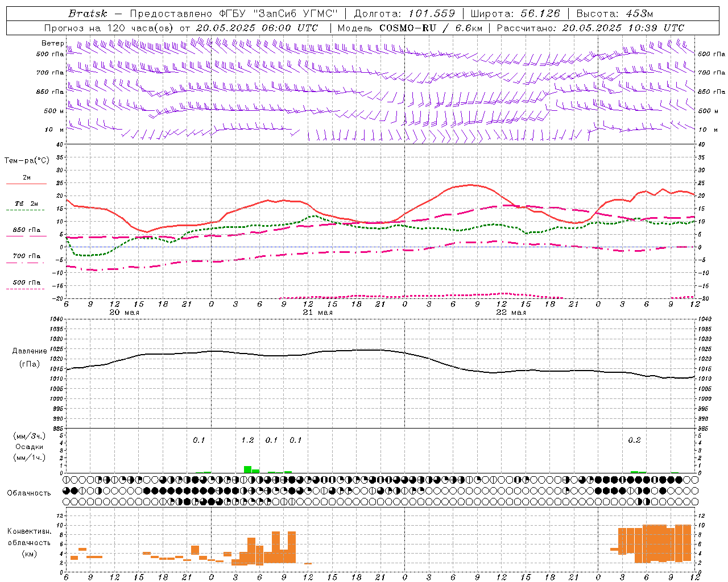Click the "Ветер" wind panel label
The height and width of the screenshot is (582, 728).
52,43
